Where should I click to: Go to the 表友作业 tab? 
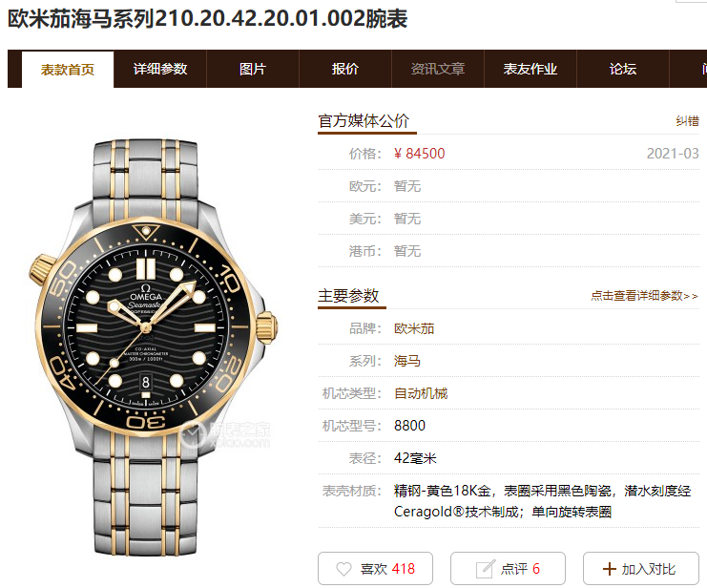pos(530,69)
